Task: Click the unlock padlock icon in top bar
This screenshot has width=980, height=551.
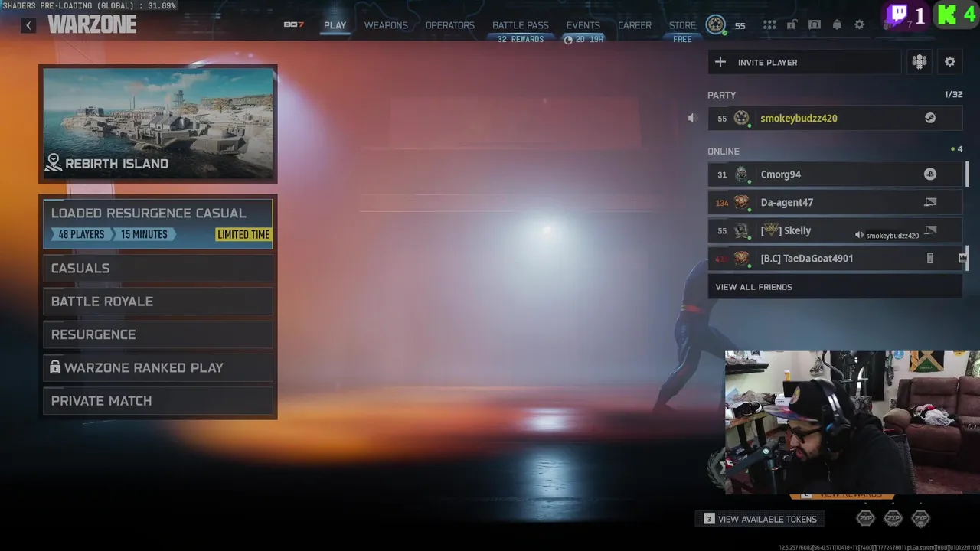Action: [792, 25]
